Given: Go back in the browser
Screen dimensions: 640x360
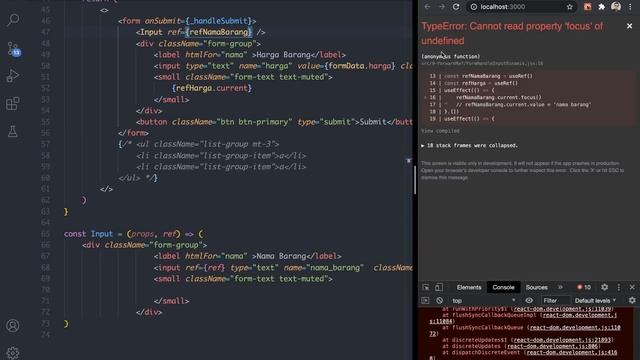Looking at the screenshot, I should click(x=427, y=7).
